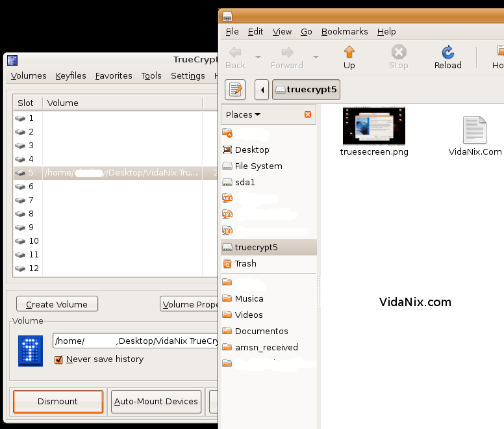Click the Dismount button

tap(58, 402)
